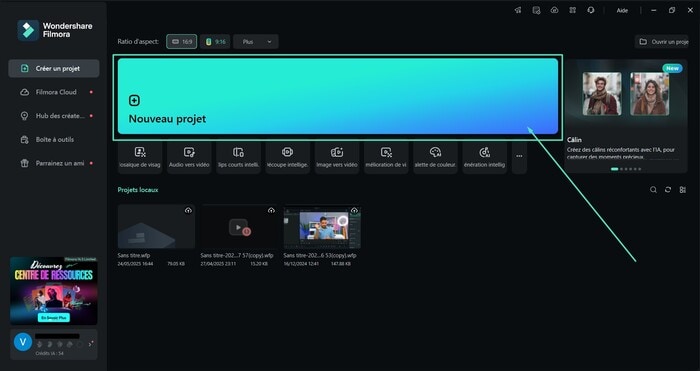Click file name ending 53(copy).wfp
This screenshot has width=700, height=371.
click(x=320, y=256)
